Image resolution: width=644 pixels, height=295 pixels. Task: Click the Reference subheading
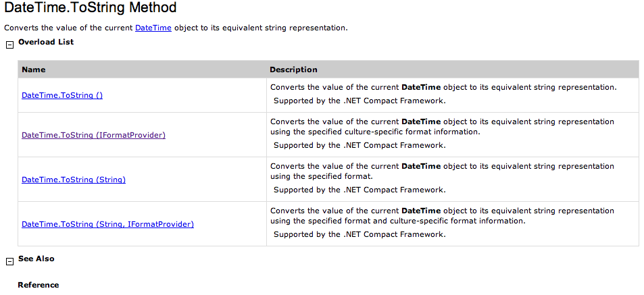pyautogui.click(x=39, y=285)
